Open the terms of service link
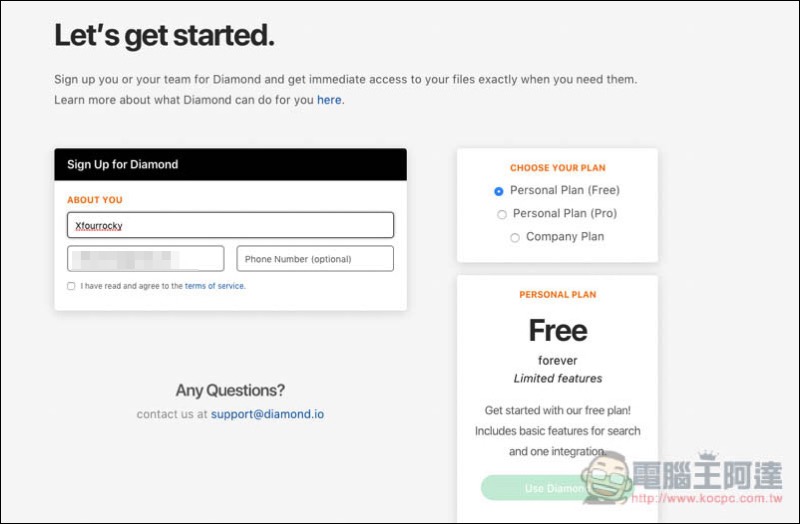Viewport: 800px width, 524px height. click(x=214, y=286)
